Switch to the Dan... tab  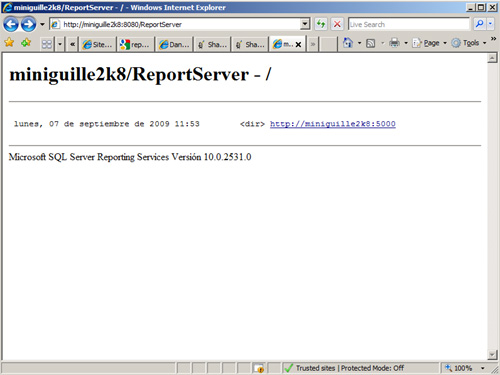[174, 44]
